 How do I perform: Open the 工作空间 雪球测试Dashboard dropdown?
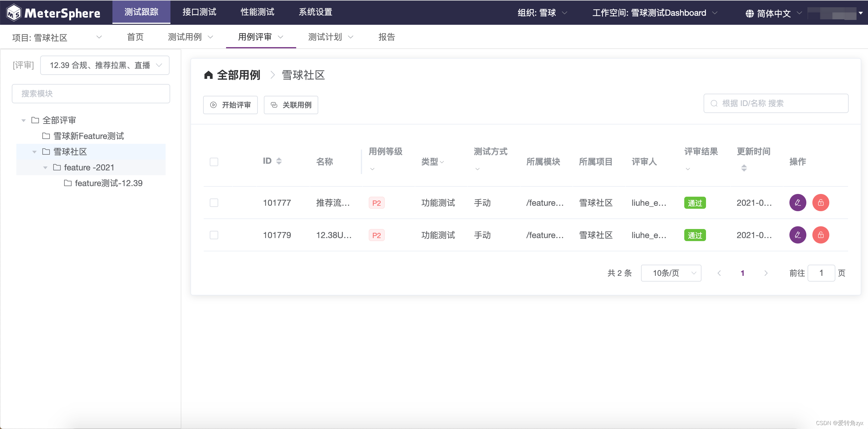pos(655,13)
